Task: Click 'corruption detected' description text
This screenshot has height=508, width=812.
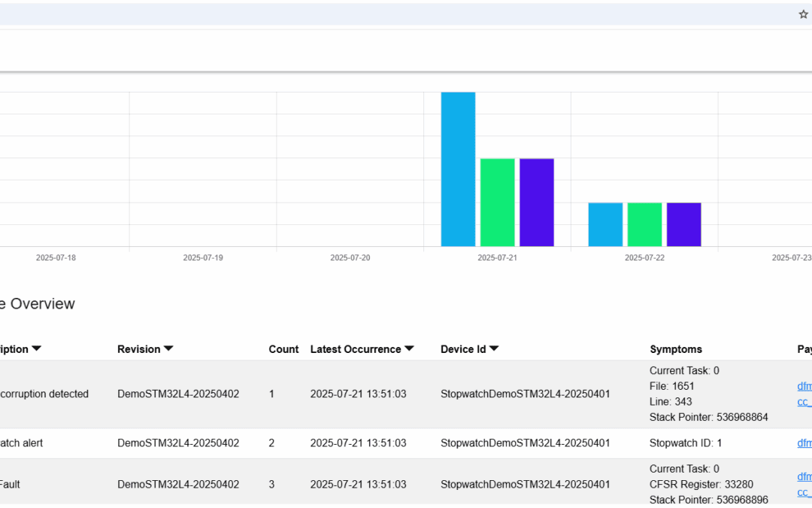Action: click(44, 394)
